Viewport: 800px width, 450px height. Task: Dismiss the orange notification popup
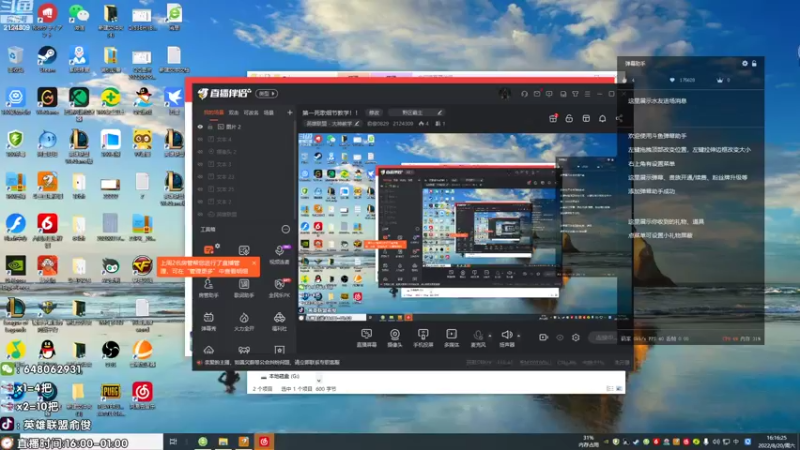tap(254, 263)
